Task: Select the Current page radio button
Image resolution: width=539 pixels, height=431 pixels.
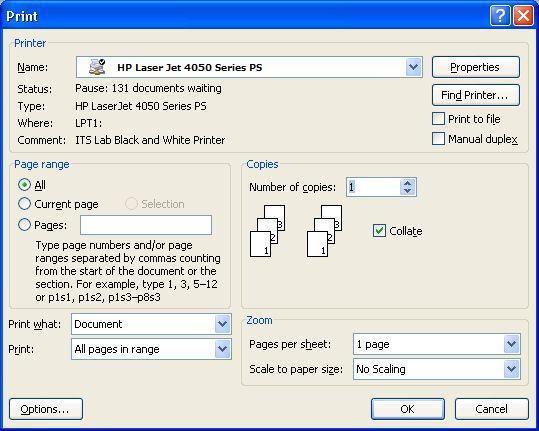Action: pos(24,204)
